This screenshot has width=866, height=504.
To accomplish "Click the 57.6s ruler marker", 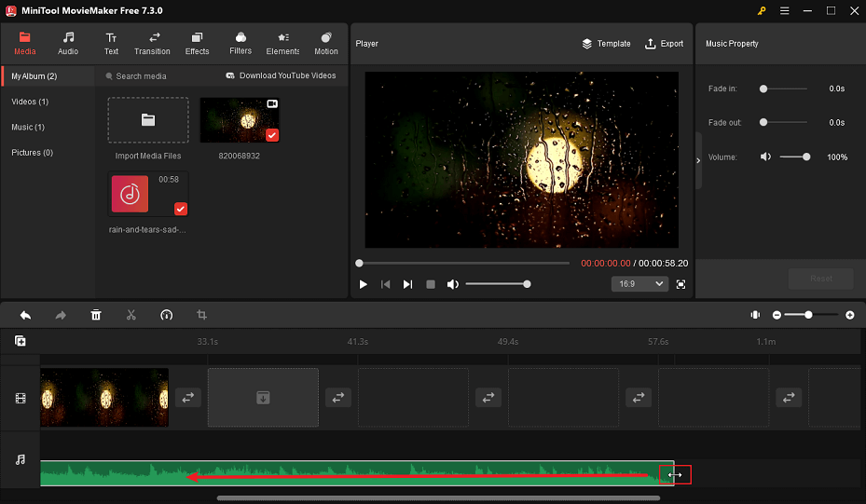I will 658,342.
